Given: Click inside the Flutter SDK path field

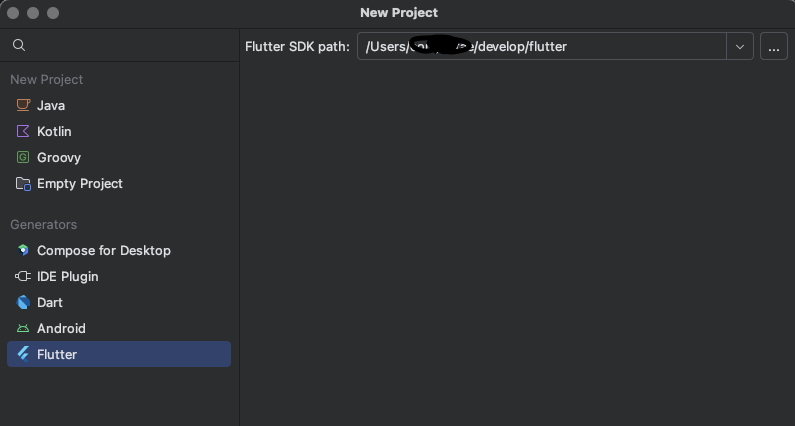Looking at the screenshot, I should tap(541, 47).
